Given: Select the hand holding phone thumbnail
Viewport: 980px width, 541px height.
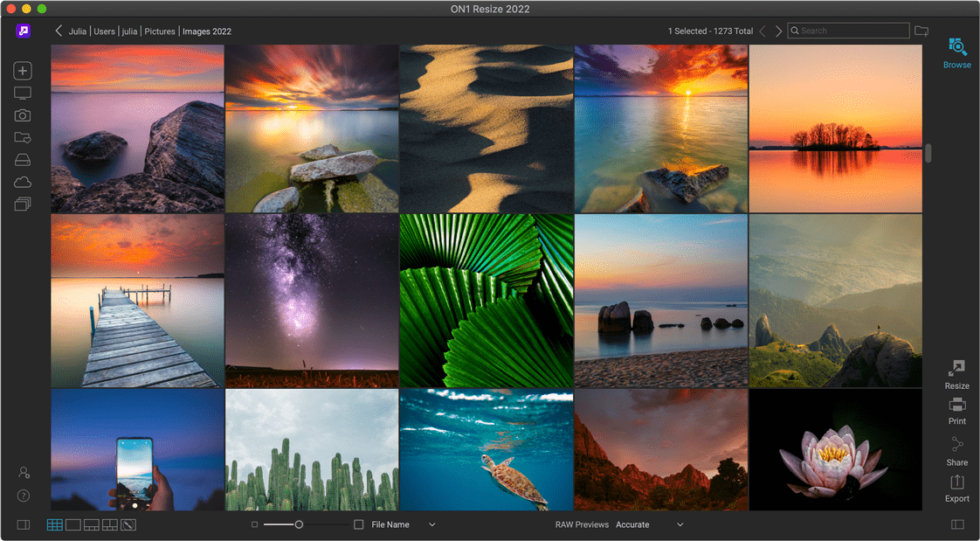Looking at the screenshot, I should coord(137,450).
